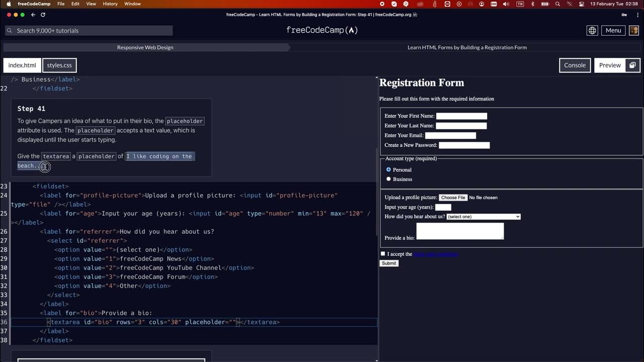Click the 'Account type (required)' legend
Image resolution: width=644 pixels, height=362 pixels.
click(411, 159)
